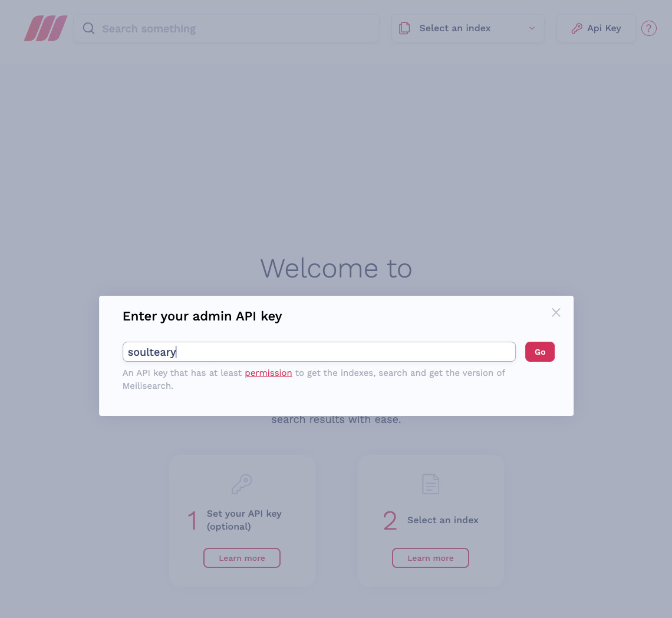Learn more about setting your API key
This screenshot has width=672, height=618.
(242, 558)
